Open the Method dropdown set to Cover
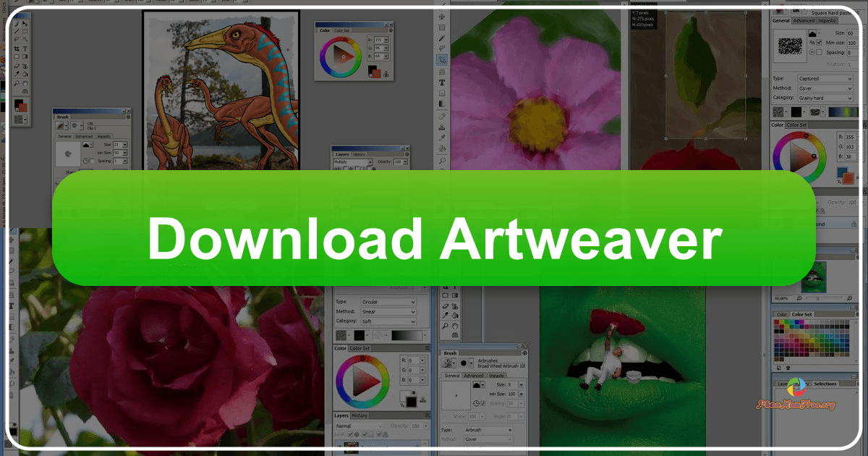Image resolution: width=868 pixels, height=456 pixels. pos(825,88)
